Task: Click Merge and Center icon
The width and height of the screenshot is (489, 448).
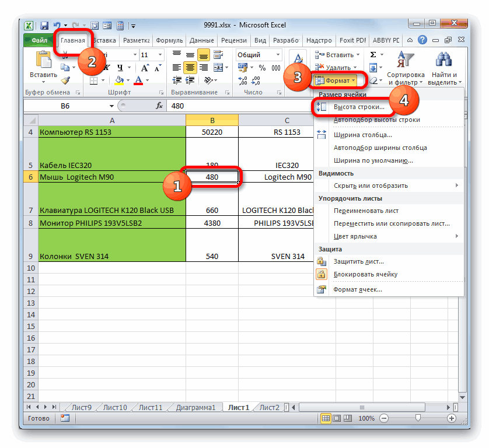Action: (218, 68)
